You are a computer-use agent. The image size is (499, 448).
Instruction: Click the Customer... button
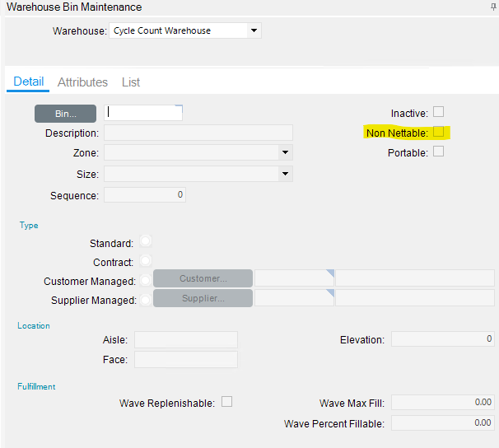click(x=203, y=278)
